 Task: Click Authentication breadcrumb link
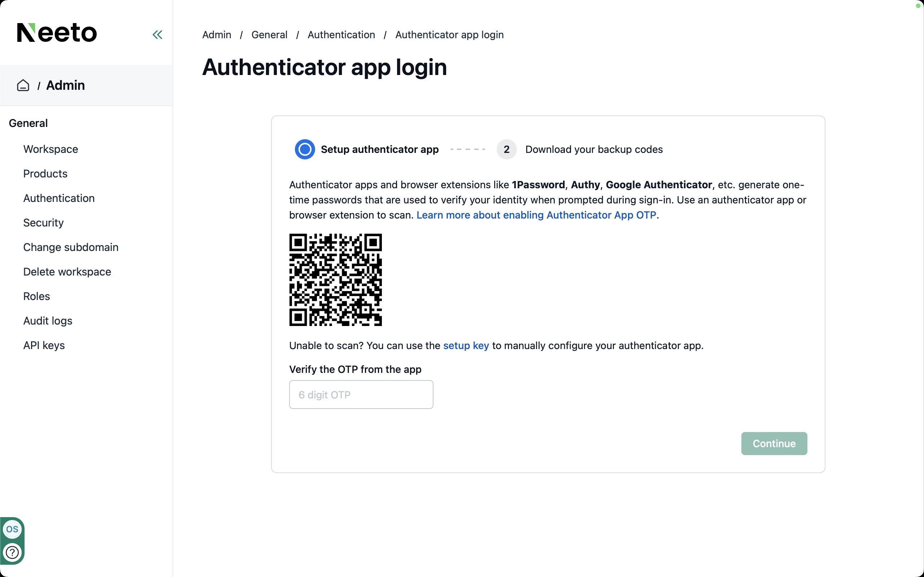click(x=341, y=35)
